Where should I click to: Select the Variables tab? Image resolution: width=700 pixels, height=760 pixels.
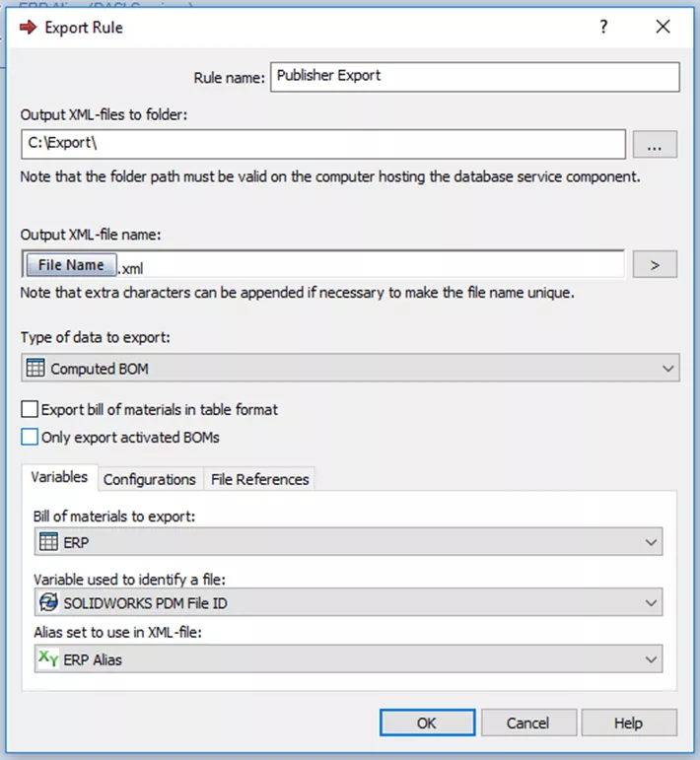click(59, 477)
